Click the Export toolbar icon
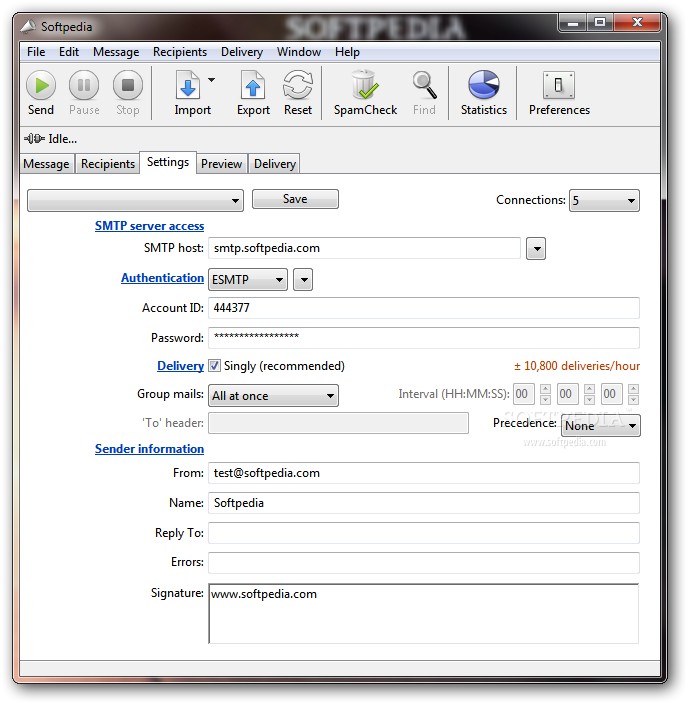 [x=253, y=85]
